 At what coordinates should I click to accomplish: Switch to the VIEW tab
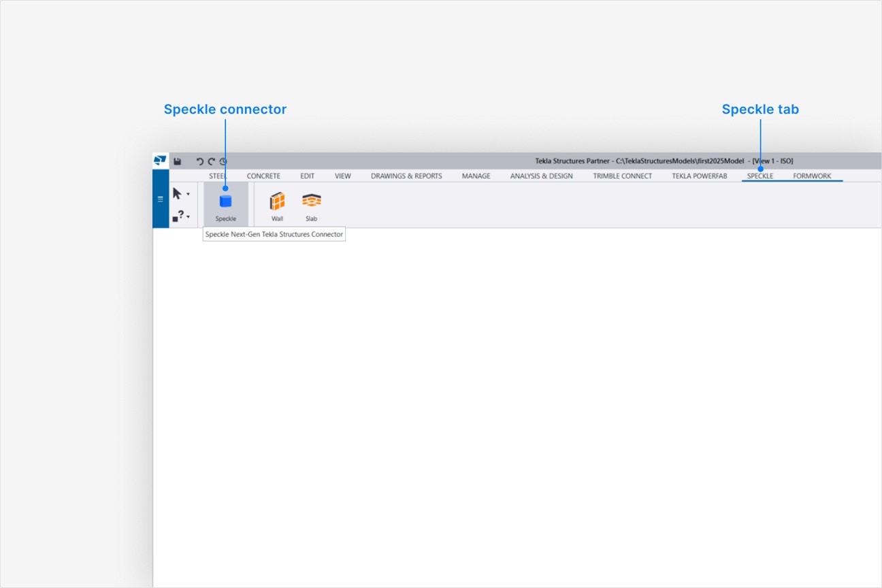click(343, 176)
